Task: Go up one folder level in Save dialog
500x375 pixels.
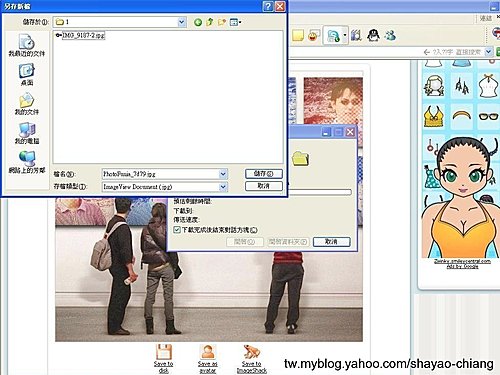Action: tap(210, 22)
